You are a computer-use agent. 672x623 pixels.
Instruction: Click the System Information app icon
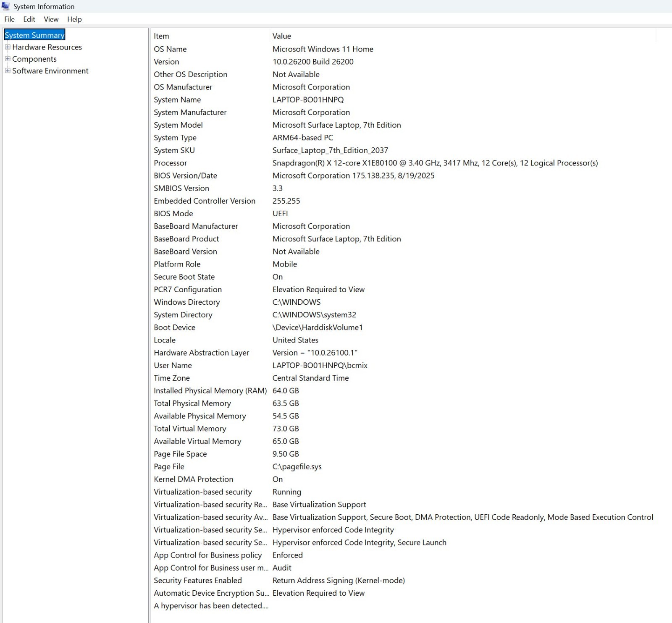pyautogui.click(x=5, y=6)
